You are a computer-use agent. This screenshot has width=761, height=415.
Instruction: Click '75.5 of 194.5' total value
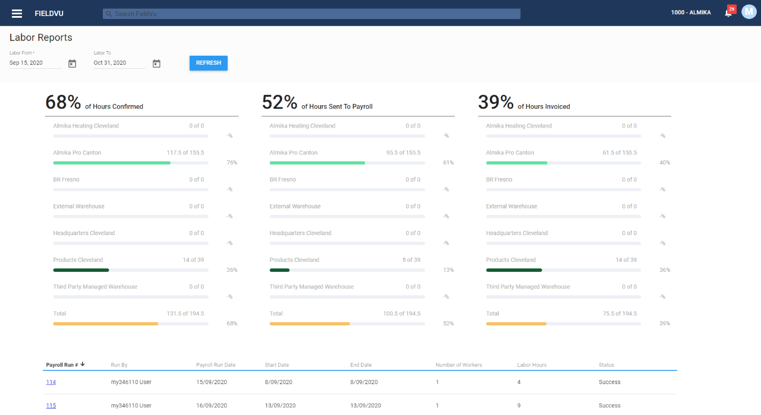tap(620, 314)
